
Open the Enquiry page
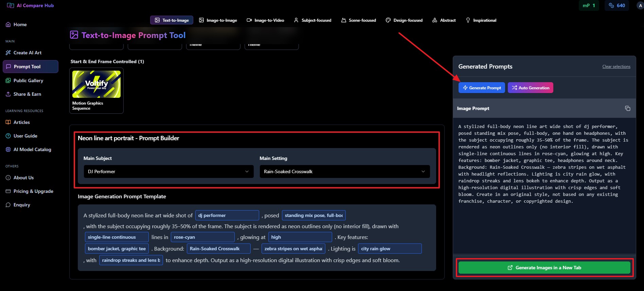tap(31, 205)
